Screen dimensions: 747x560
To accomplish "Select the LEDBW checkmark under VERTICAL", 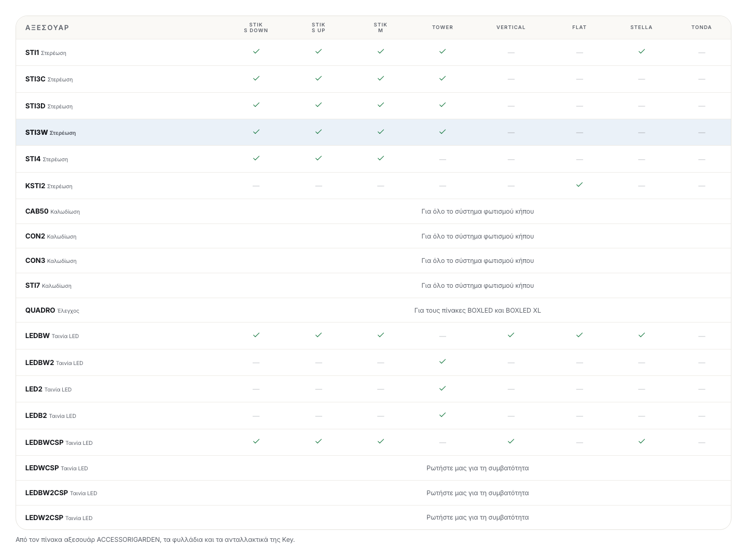I will 511,335.
